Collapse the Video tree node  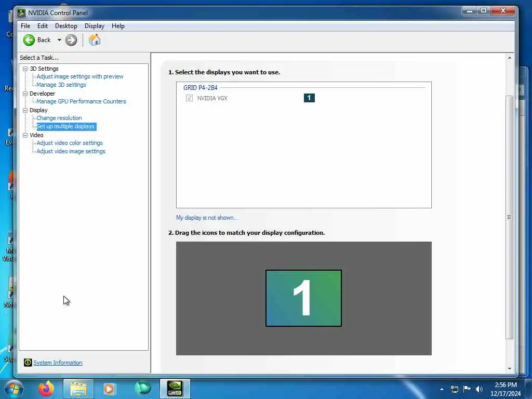point(25,135)
